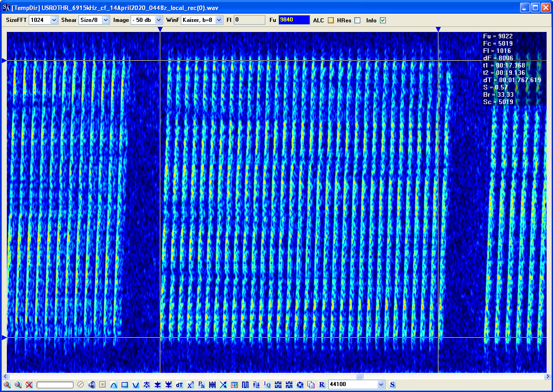Image resolution: width=553 pixels, height=392 pixels.
Task: Click the first constellation blocks icon
Action: 278,385
